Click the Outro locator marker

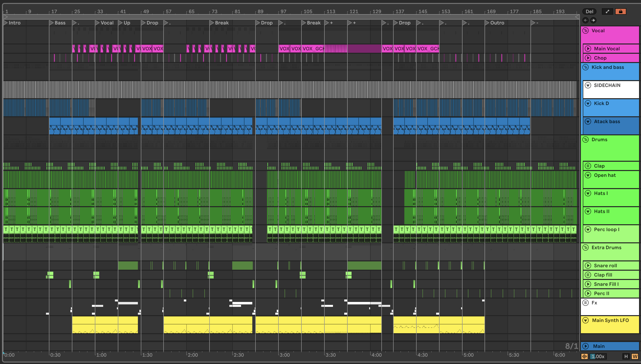pos(487,23)
